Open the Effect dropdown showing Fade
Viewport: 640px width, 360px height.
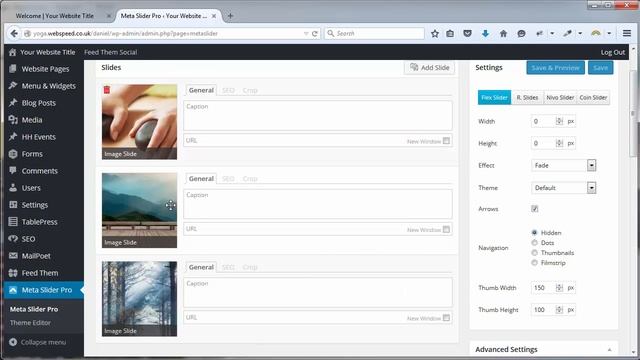(563, 165)
